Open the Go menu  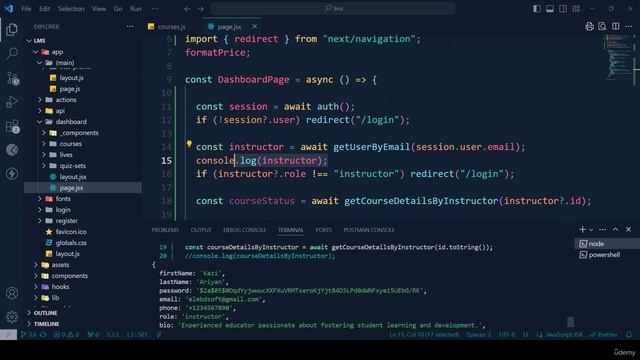coord(118,9)
